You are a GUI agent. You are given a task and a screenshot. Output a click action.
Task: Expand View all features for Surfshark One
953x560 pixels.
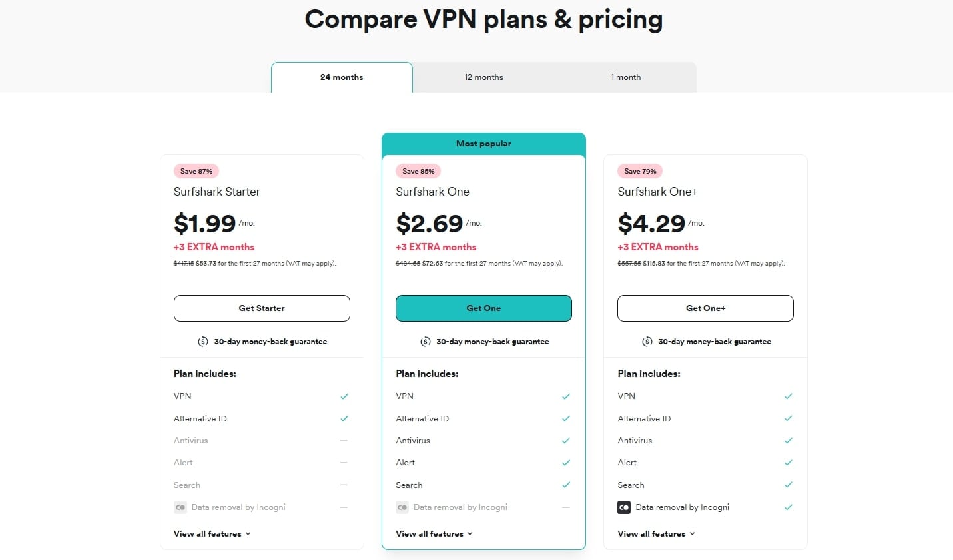pos(434,534)
